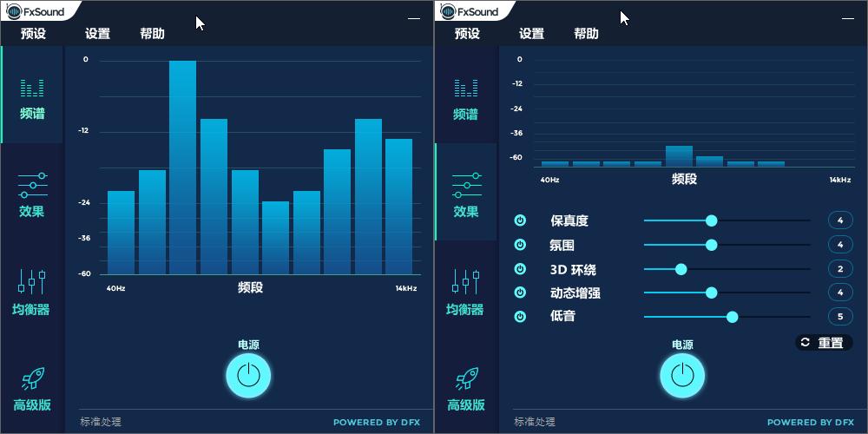Image resolution: width=868 pixels, height=434 pixels.
Task: Click the 保真度 slider handle
Action: [712, 220]
